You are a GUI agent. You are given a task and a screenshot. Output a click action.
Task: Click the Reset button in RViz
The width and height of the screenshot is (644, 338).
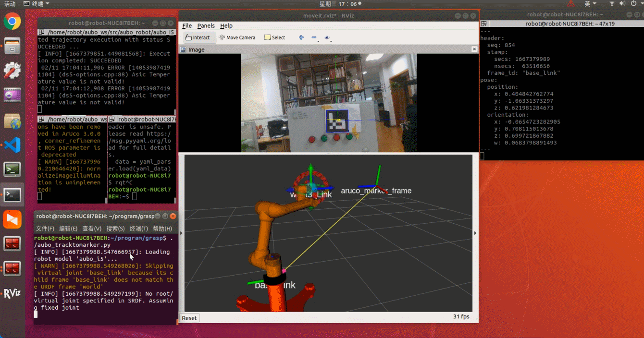189,318
